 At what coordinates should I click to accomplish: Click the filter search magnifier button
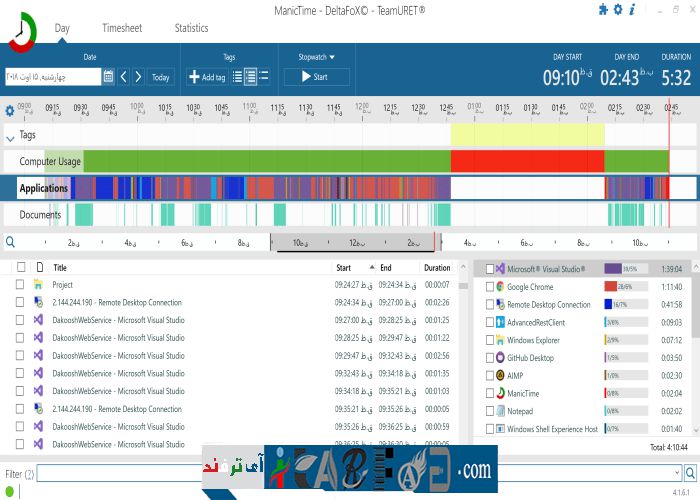coord(690,473)
